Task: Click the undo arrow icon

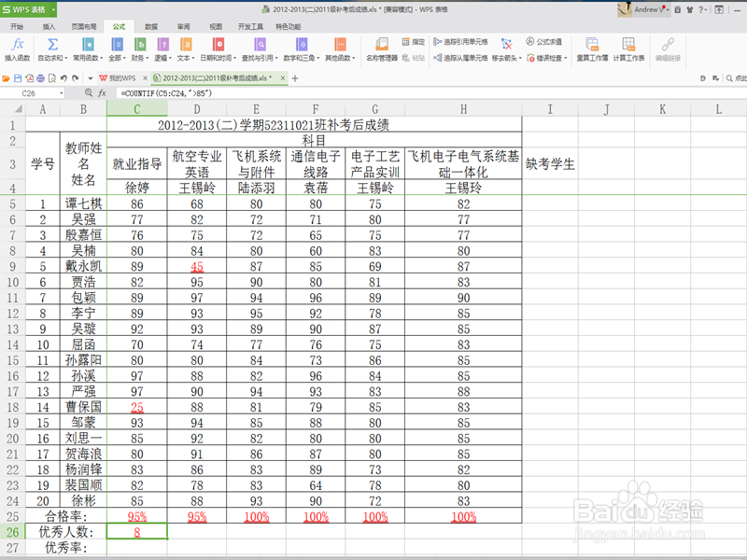Action: [63, 78]
